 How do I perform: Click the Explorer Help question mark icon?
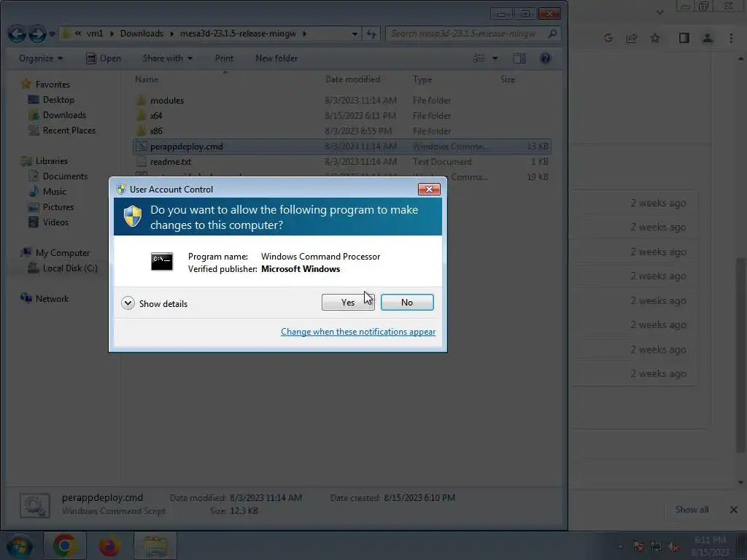(x=546, y=58)
